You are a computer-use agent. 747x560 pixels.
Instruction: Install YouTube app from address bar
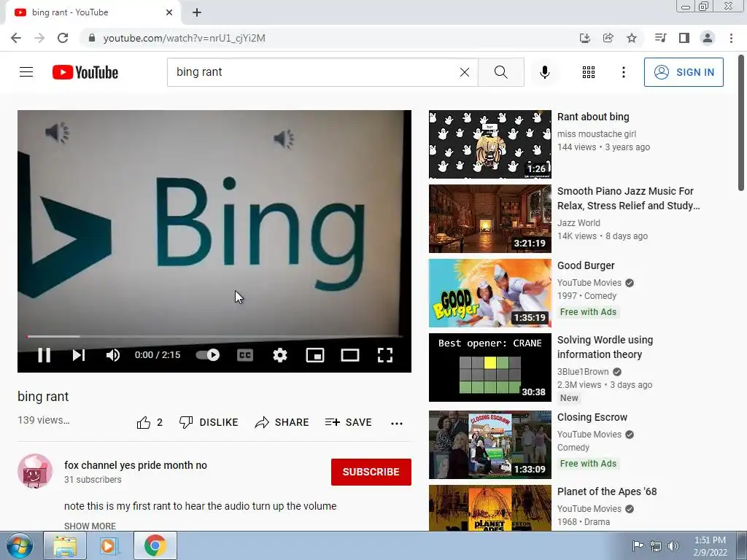point(584,38)
